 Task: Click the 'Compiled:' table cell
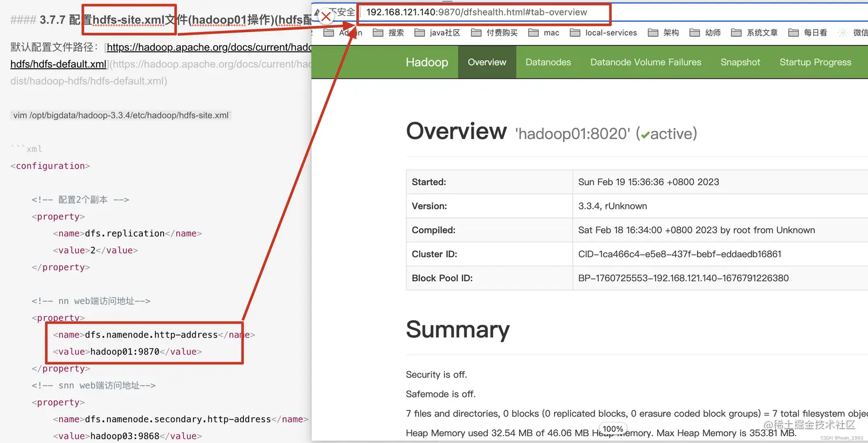(489, 230)
